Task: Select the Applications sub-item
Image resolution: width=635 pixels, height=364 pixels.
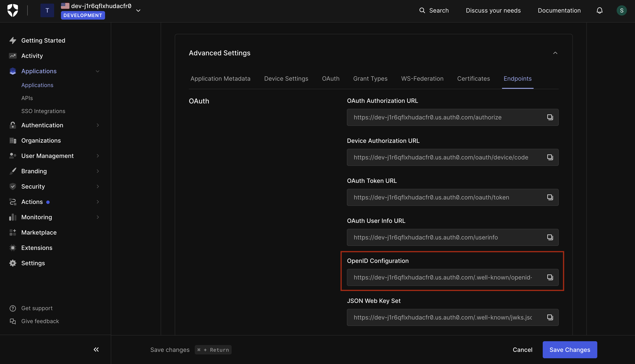Action: pyautogui.click(x=37, y=85)
